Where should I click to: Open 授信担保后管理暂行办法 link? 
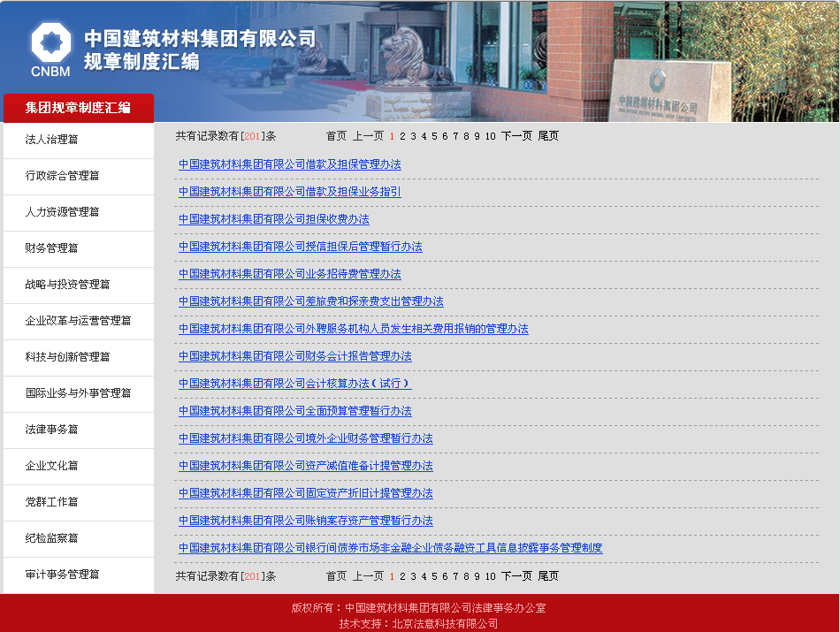301,247
